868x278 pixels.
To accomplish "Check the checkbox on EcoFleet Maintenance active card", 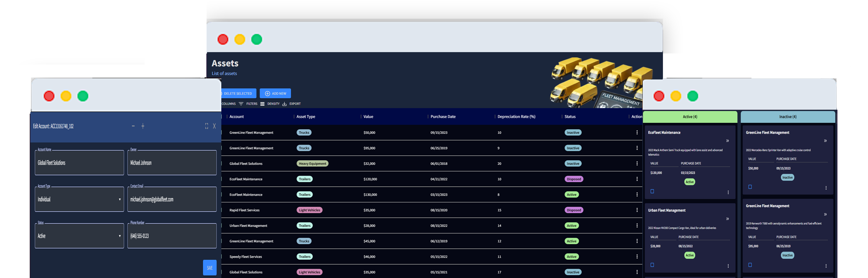I will 652,191.
